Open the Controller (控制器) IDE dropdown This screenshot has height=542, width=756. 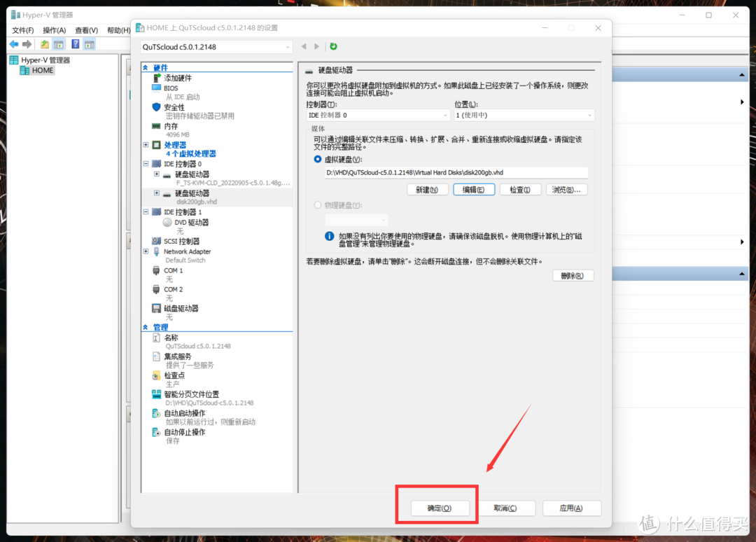378,116
